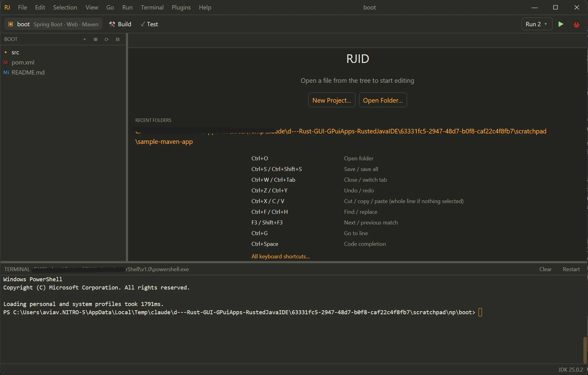This screenshot has height=375, width=588.
Task: Click Restart in the terminal header
Action: pyautogui.click(x=571, y=269)
